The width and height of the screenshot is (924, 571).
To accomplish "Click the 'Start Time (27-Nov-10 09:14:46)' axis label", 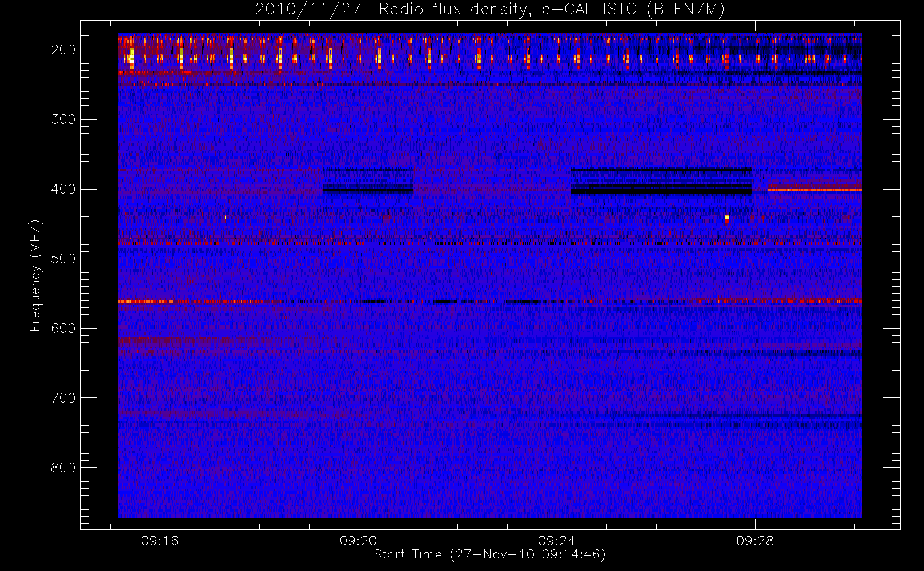I will pyautogui.click(x=489, y=554).
